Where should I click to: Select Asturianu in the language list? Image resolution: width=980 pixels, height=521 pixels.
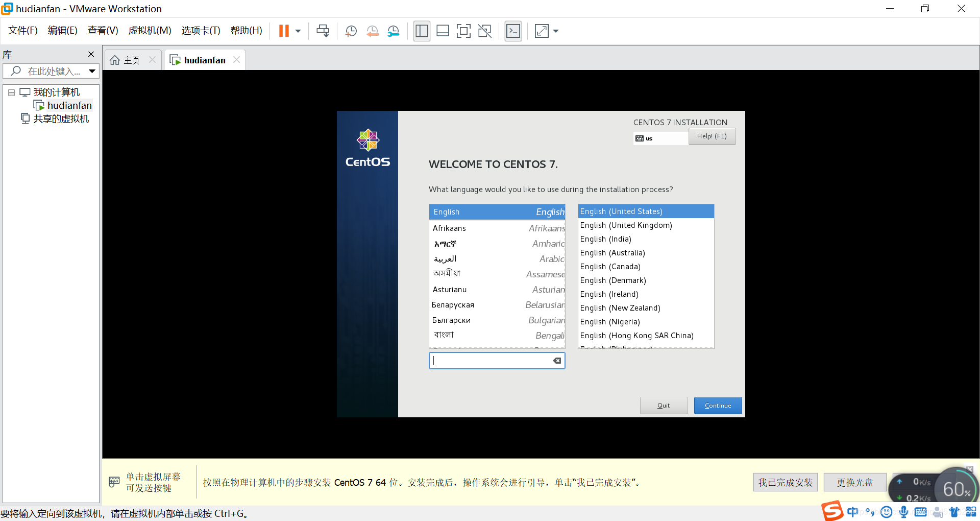(x=497, y=290)
